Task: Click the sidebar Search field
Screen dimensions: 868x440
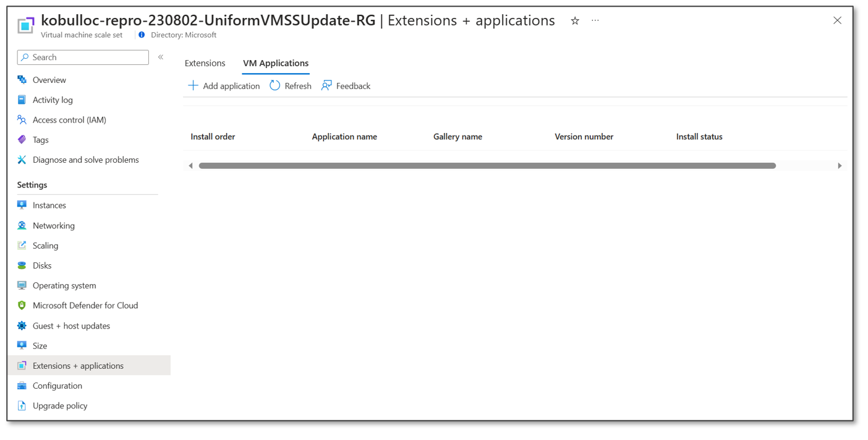Action: tap(82, 57)
